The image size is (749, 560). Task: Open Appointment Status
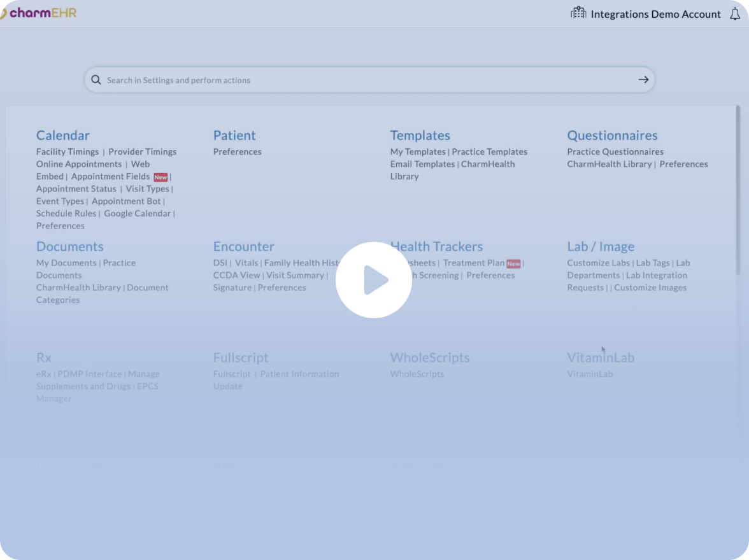(x=76, y=188)
